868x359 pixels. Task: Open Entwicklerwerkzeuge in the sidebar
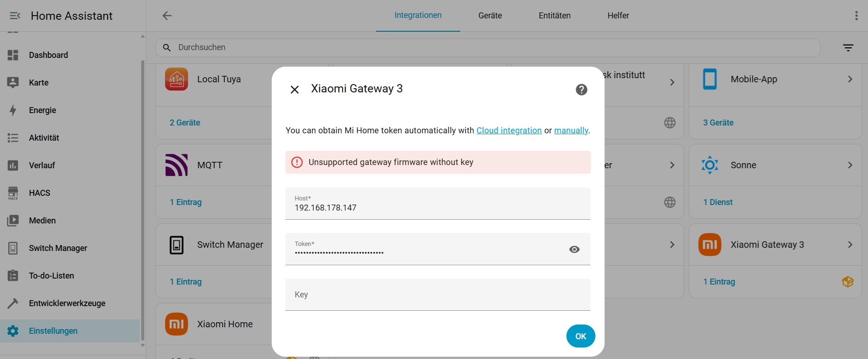pyautogui.click(x=67, y=303)
